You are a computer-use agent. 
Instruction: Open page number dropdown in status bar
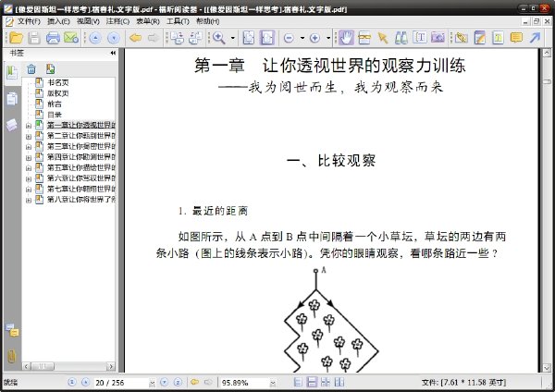point(153,383)
